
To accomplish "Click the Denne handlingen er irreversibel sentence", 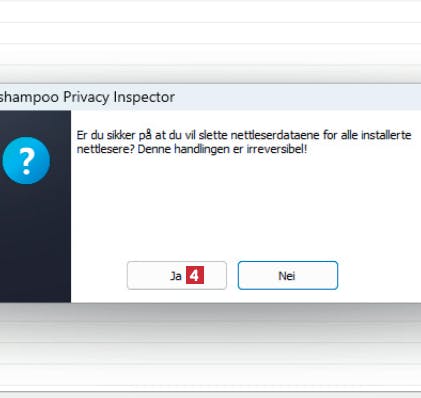I will (x=222, y=149).
